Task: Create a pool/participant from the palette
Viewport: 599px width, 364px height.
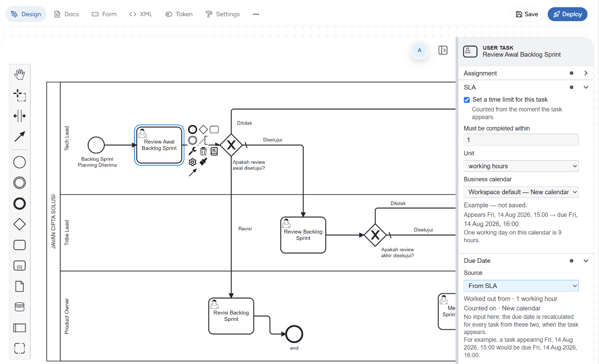Action: (19, 328)
